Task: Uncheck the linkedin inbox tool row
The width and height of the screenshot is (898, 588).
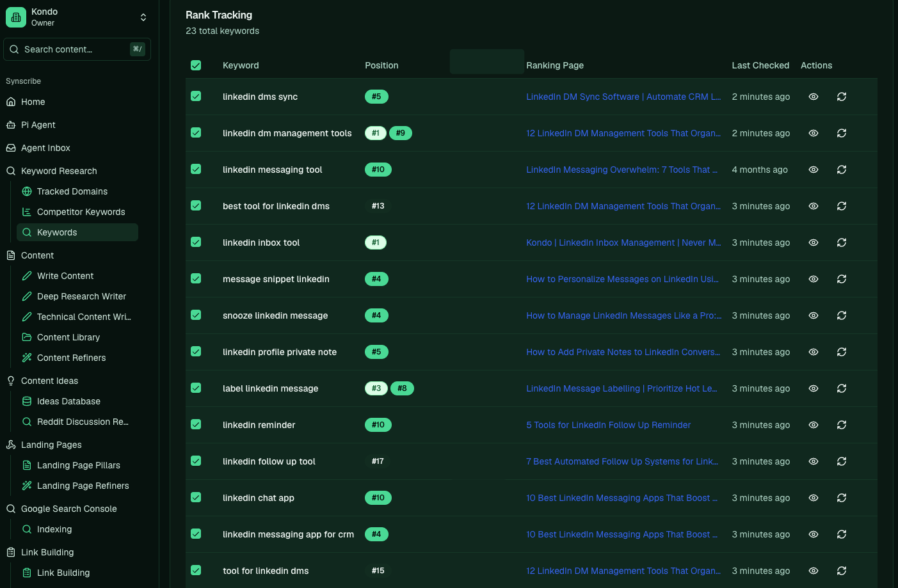Action: pyautogui.click(x=196, y=242)
